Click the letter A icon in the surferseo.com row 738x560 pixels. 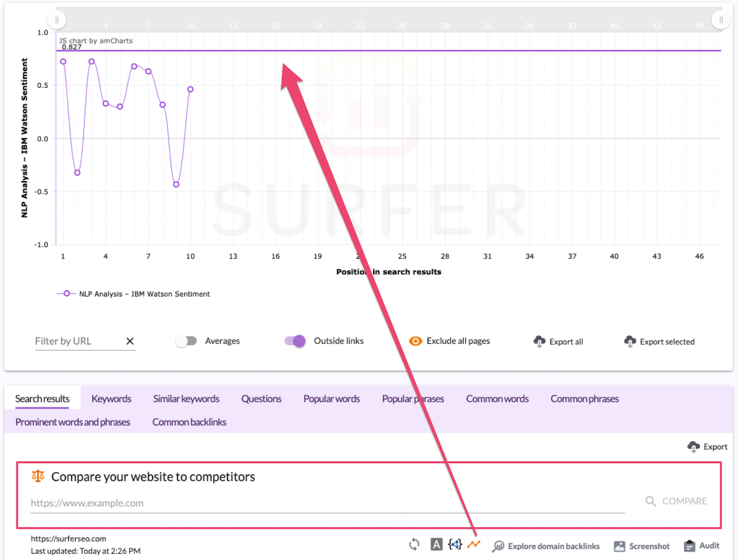pos(436,544)
